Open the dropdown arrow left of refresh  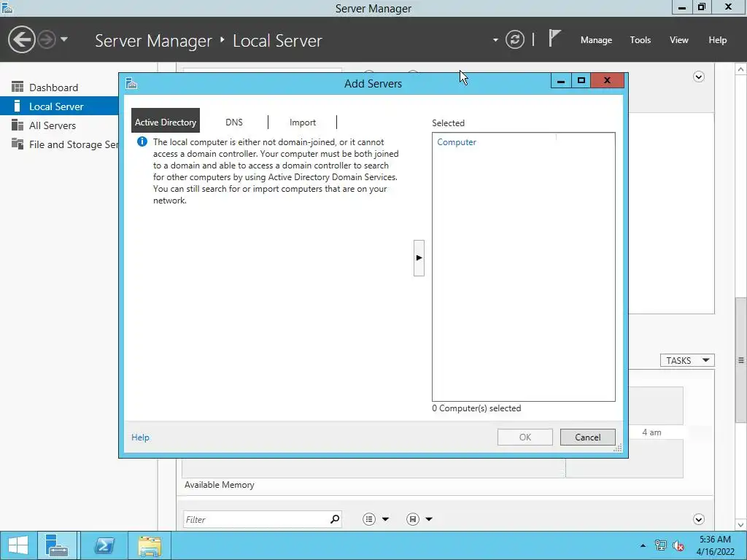coord(495,40)
